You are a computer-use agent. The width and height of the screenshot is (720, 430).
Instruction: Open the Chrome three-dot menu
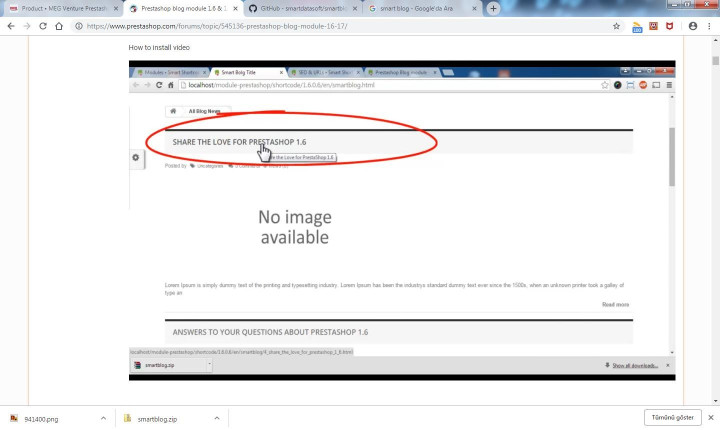coord(709,26)
